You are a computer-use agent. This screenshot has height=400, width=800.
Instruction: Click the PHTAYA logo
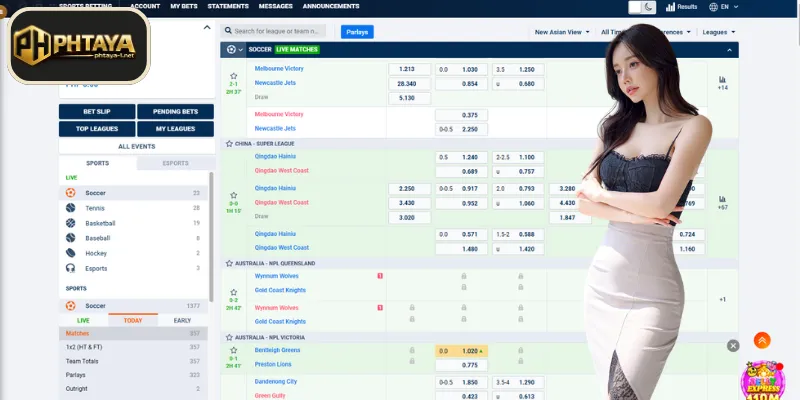tap(79, 45)
